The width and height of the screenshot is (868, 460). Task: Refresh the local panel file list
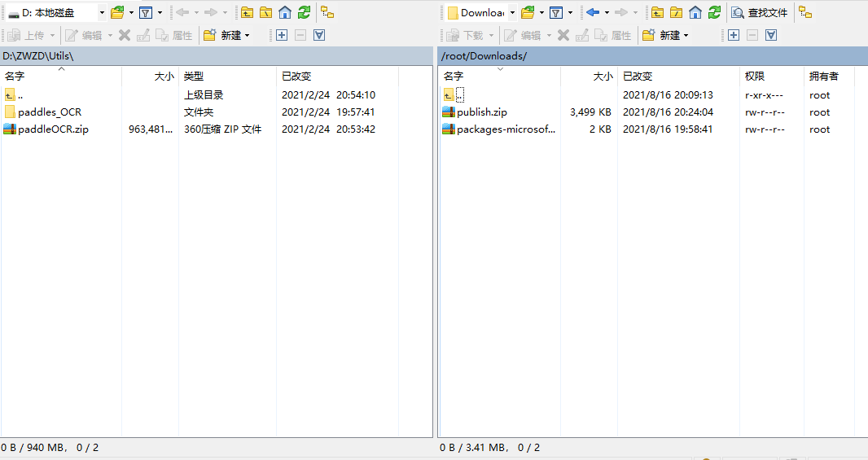304,12
